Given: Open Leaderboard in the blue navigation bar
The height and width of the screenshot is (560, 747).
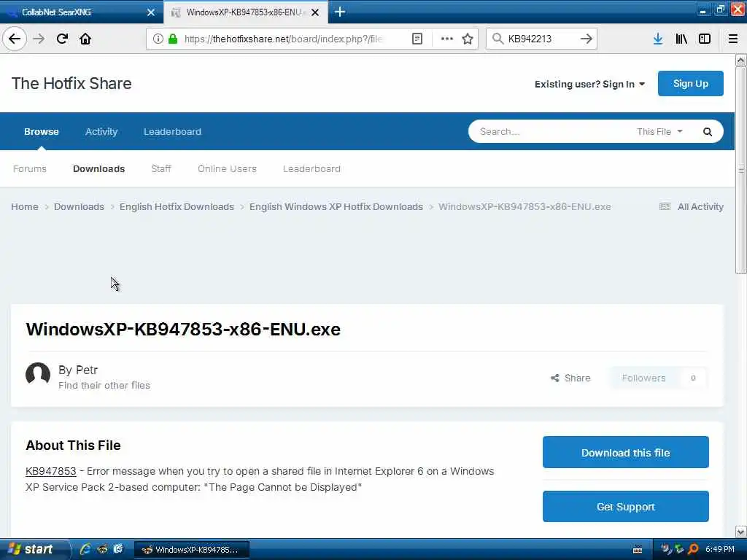Looking at the screenshot, I should tap(172, 132).
